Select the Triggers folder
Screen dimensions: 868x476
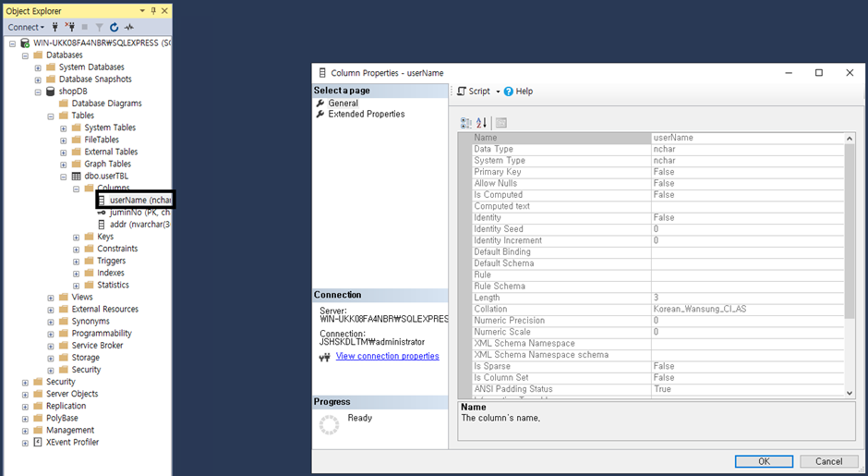coord(111,261)
